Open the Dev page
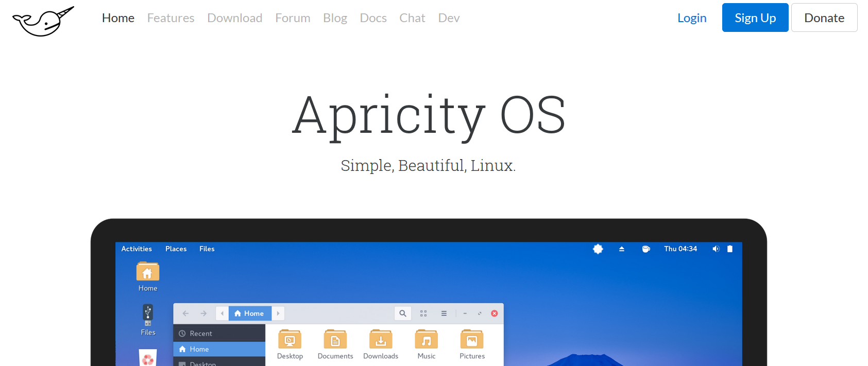The height and width of the screenshot is (366, 868). 449,18
